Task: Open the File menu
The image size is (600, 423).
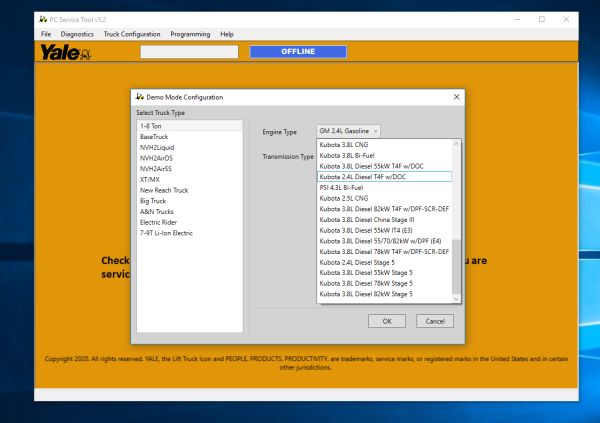Action: tap(46, 34)
